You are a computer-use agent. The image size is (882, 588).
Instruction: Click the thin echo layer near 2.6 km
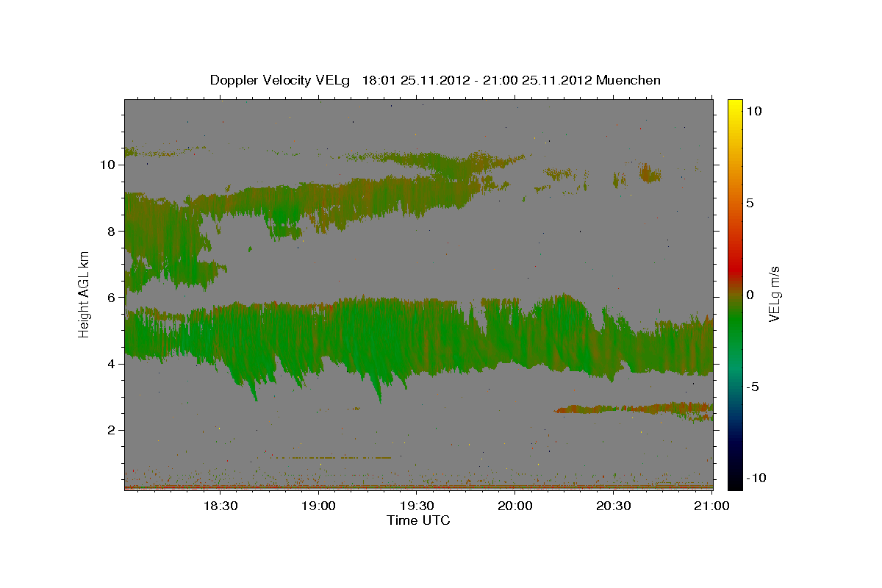[x=634, y=409]
